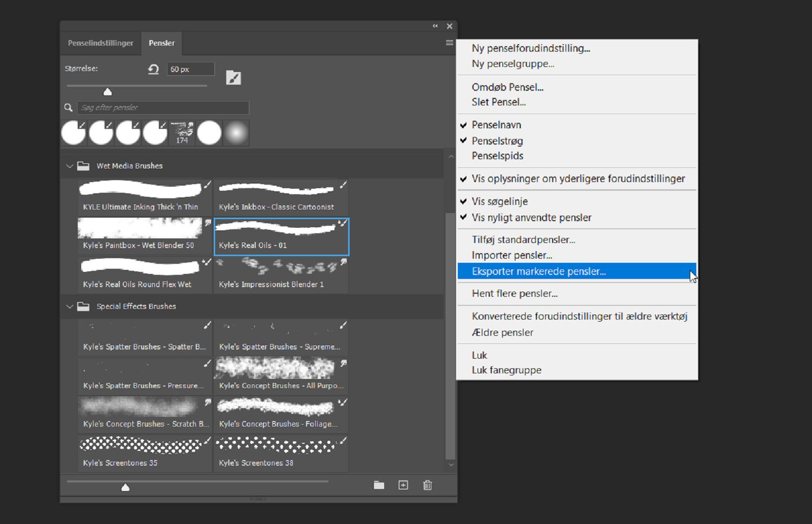Screen dimensions: 812x524
Task: Enable the Penselspids option
Action: click(x=577, y=156)
